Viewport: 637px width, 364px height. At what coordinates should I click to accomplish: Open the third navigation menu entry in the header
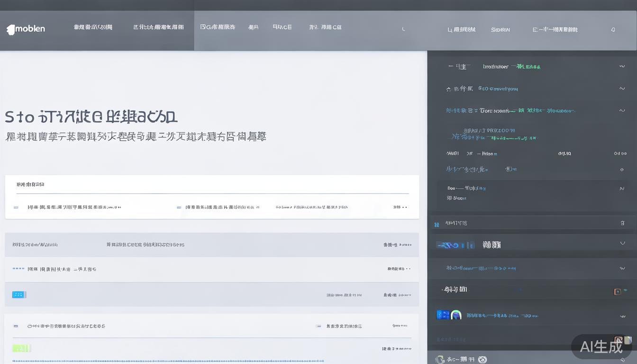(218, 27)
